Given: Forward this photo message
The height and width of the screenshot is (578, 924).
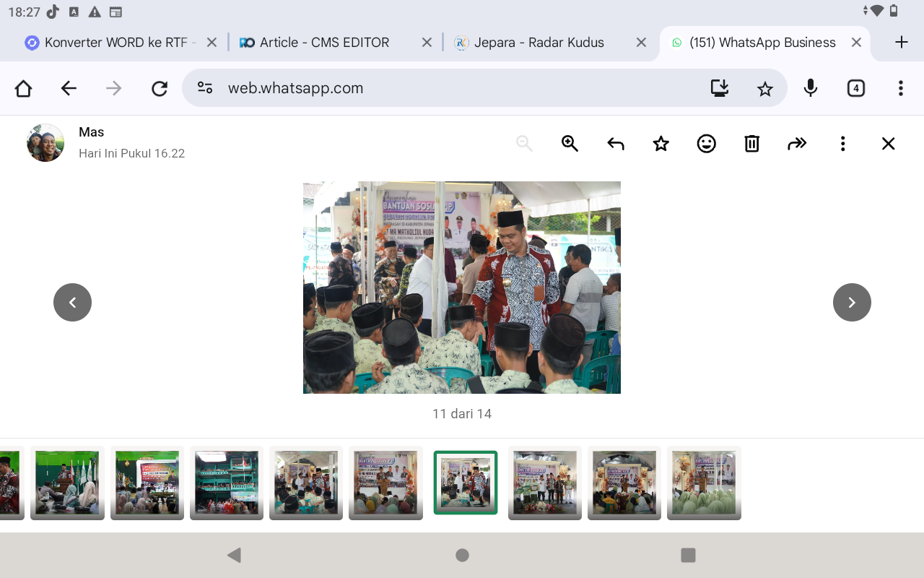Looking at the screenshot, I should 797,144.
